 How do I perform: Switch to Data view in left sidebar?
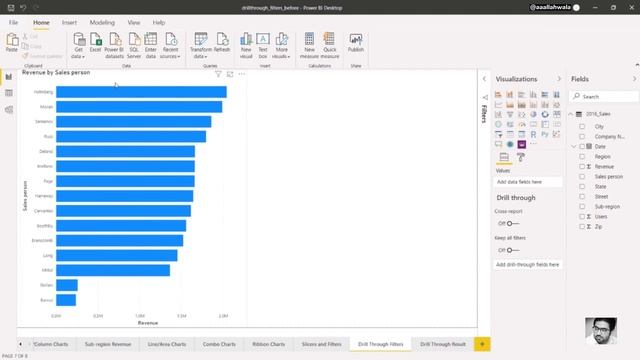click(9, 93)
